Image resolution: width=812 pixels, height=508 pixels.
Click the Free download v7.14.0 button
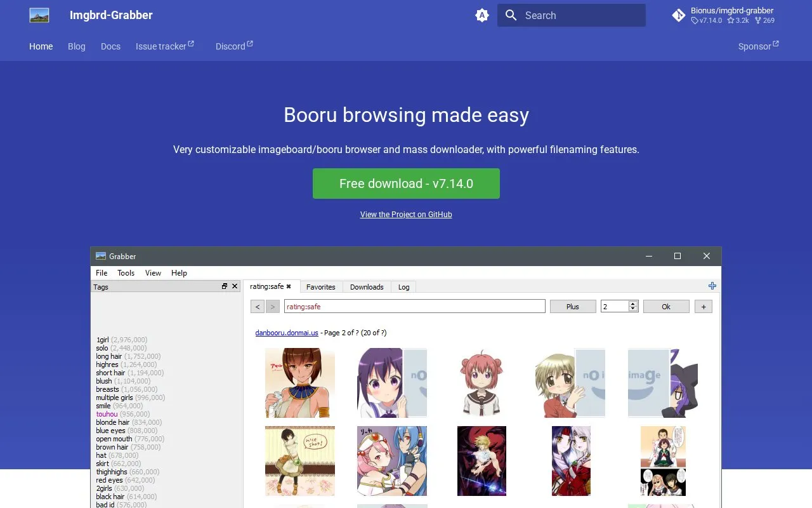pos(406,184)
